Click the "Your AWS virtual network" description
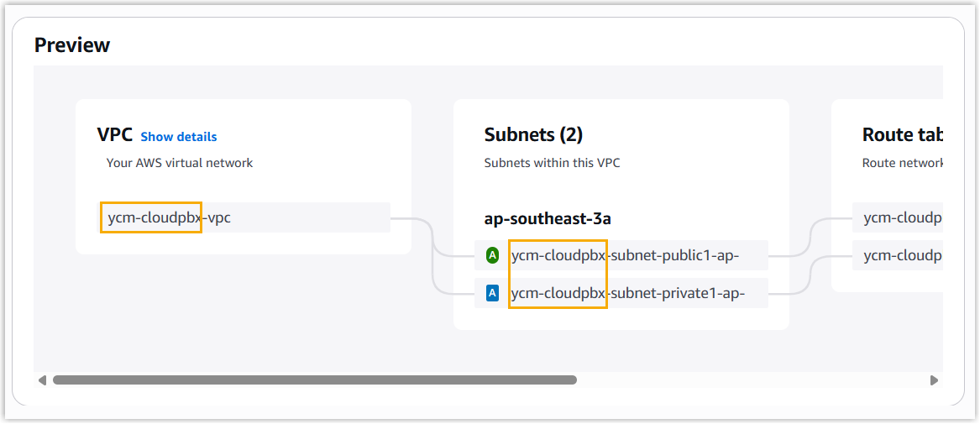The width and height of the screenshot is (980, 424). [180, 163]
